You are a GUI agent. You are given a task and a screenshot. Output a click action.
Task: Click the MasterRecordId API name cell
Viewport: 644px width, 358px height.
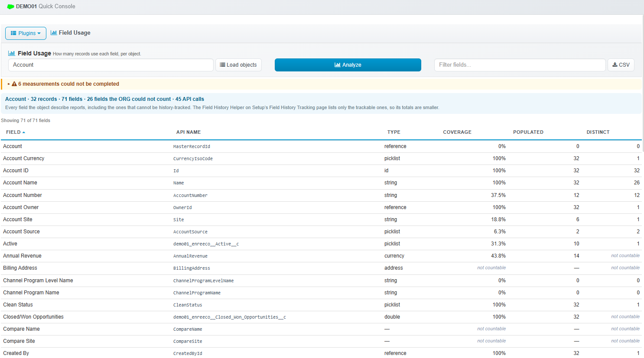[x=192, y=147]
